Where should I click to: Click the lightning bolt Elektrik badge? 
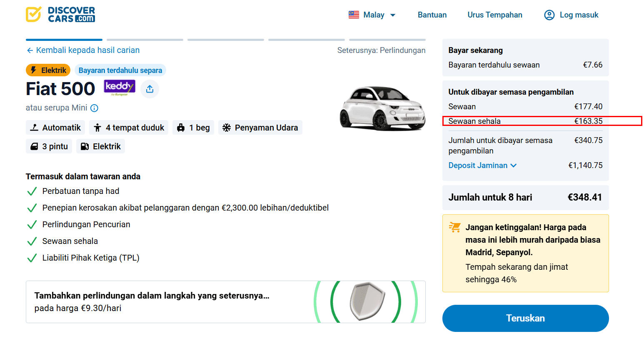tap(48, 70)
